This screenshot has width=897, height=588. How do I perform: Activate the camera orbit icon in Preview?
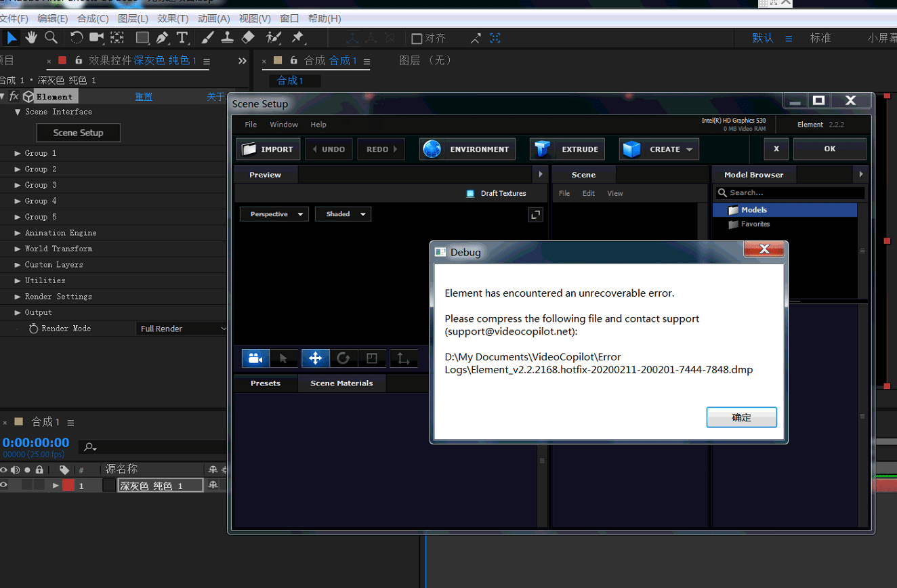click(255, 358)
